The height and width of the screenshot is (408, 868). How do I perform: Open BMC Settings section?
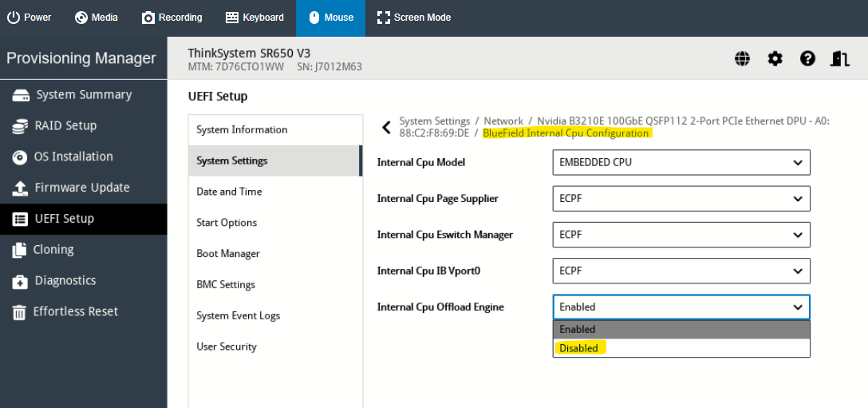pos(275,285)
